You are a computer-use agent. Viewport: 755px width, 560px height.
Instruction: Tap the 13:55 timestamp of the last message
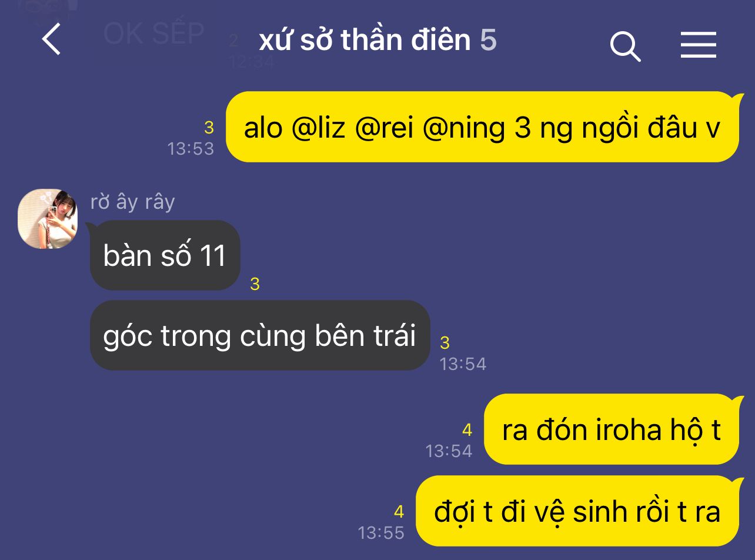click(381, 533)
